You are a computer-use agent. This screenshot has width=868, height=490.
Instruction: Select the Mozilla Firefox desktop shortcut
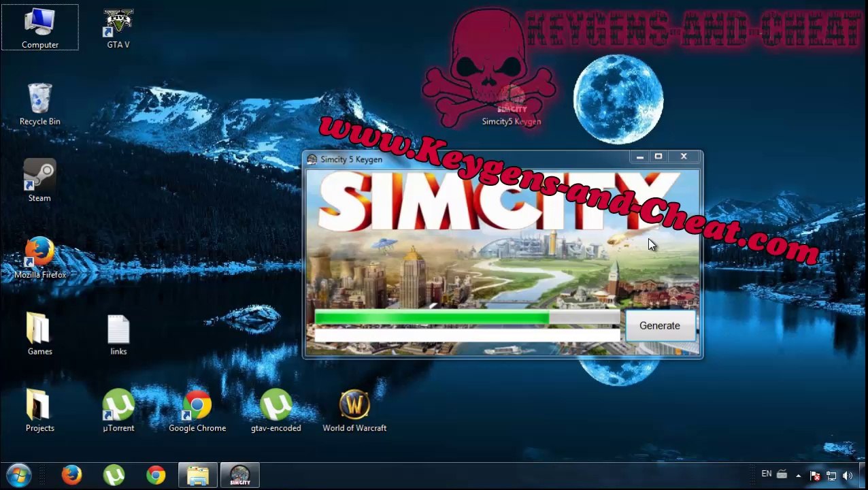coord(39,258)
